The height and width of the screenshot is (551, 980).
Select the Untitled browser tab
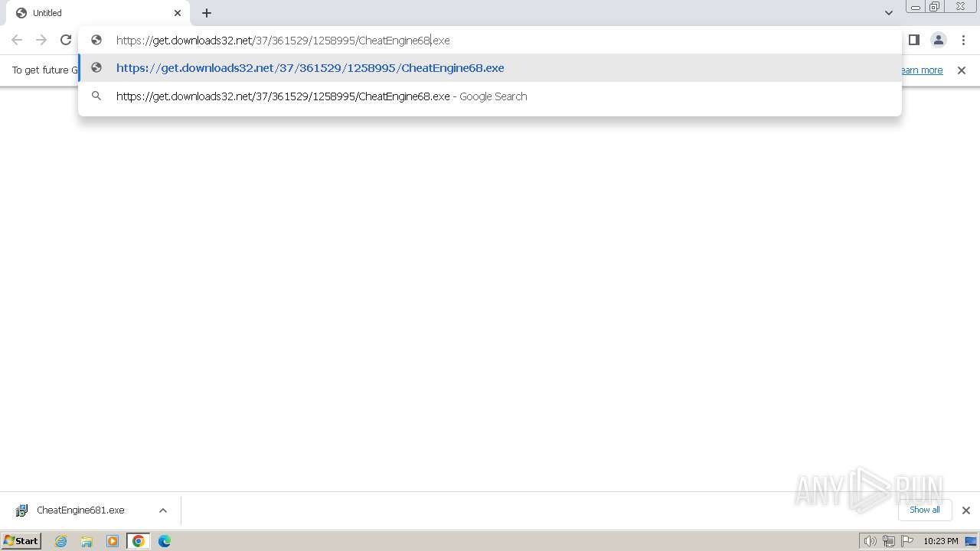click(x=98, y=13)
